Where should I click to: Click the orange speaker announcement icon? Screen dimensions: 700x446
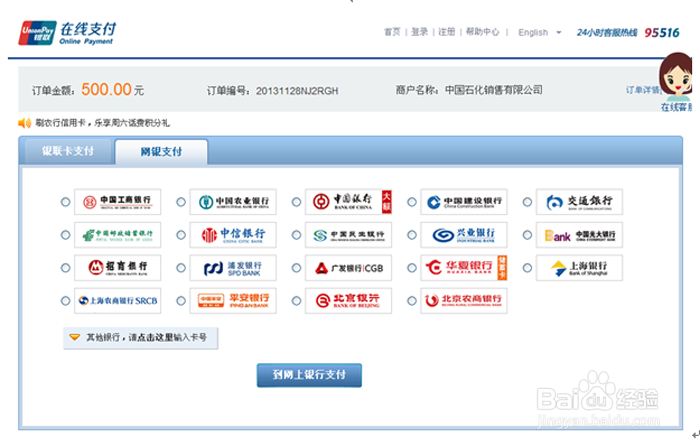tap(25, 123)
